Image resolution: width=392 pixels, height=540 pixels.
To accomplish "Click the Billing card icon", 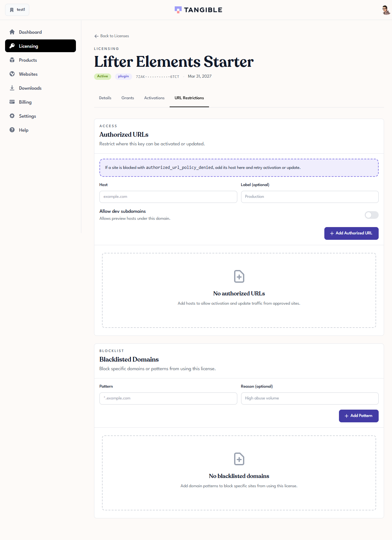I will (12, 102).
